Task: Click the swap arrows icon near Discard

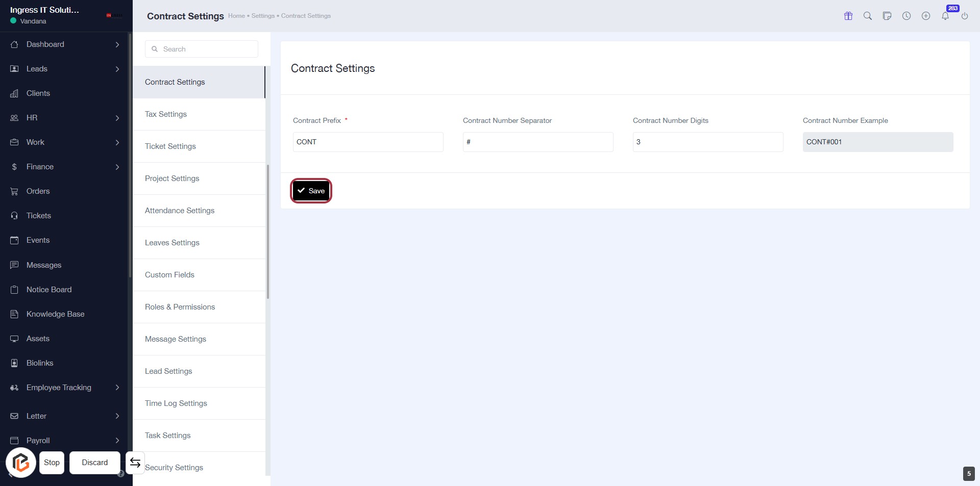Action: pos(135,463)
